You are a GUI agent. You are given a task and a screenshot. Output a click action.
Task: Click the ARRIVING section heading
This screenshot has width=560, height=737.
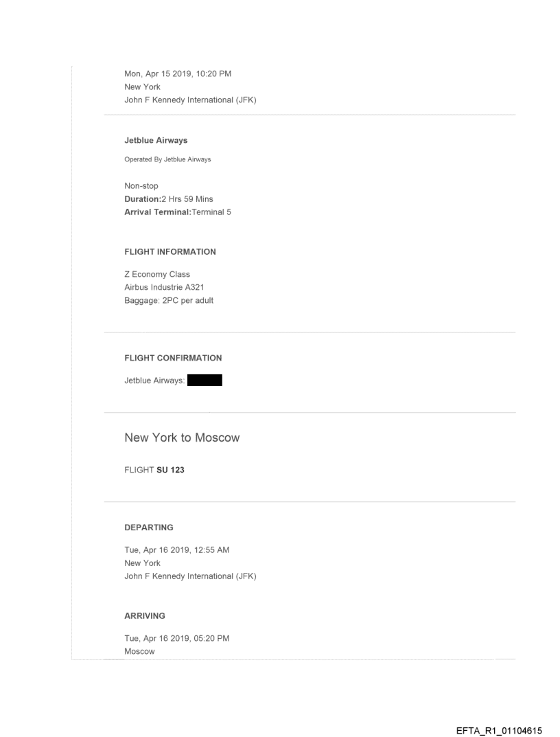tap(145, 616)
